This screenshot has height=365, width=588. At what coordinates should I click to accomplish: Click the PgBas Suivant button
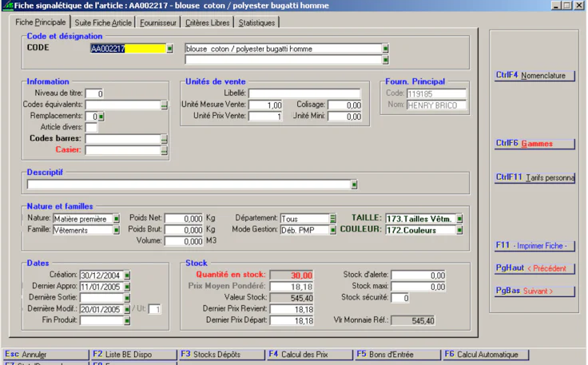pyautogui.click(x=534, y=291)
